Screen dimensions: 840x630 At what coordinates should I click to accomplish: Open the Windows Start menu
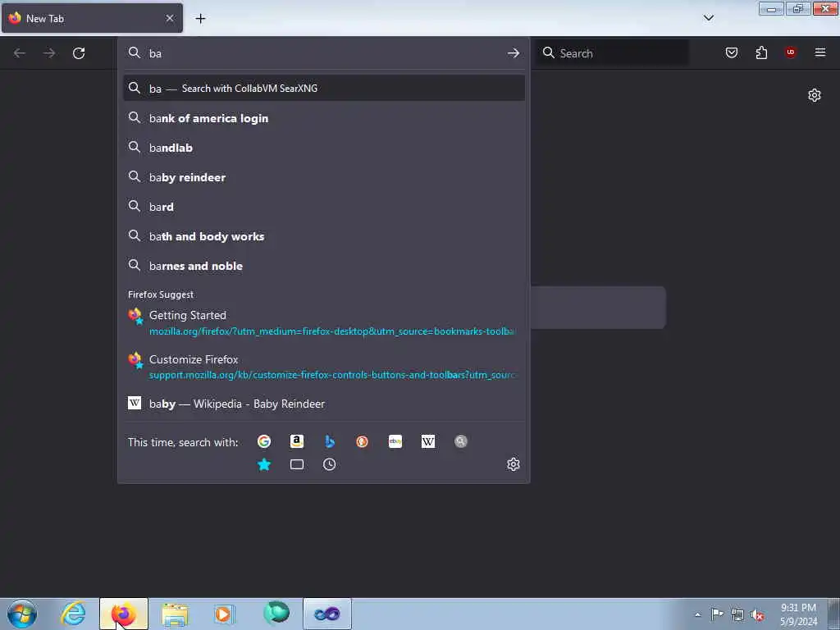coord(22,614)
